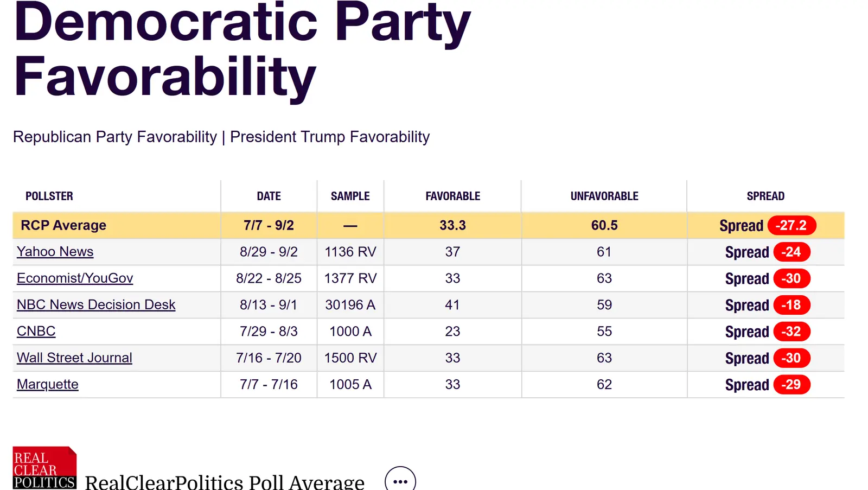The height and width of the screenshot is (490, 868).
Task: Click CNBC -32 spread badge
Action: pos(792,332)
